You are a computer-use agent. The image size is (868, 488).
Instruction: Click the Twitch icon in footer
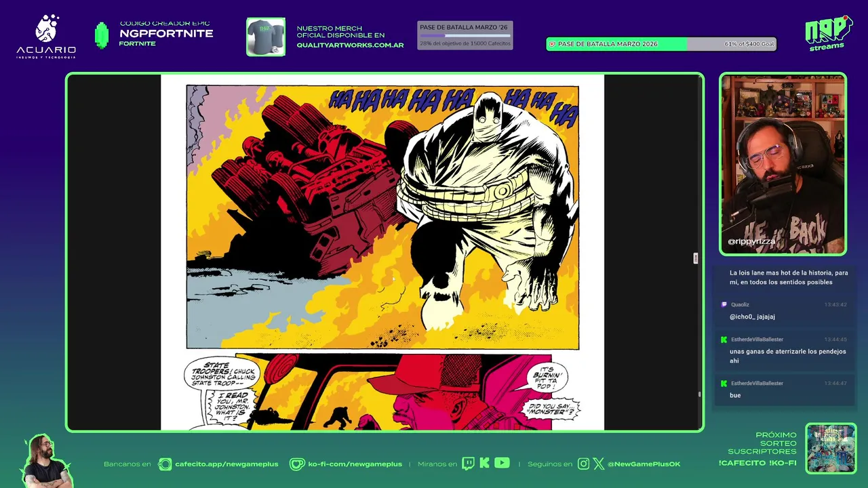(468, 464)
